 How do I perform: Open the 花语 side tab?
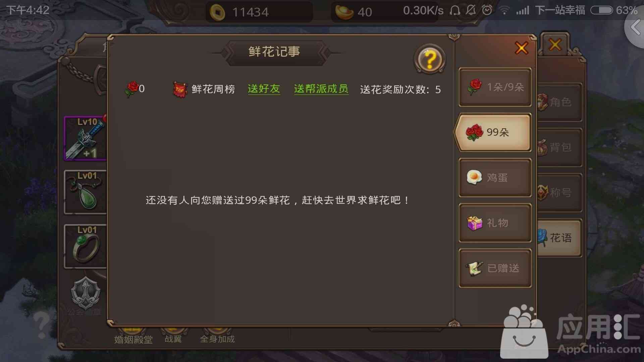tap(559, 238)
